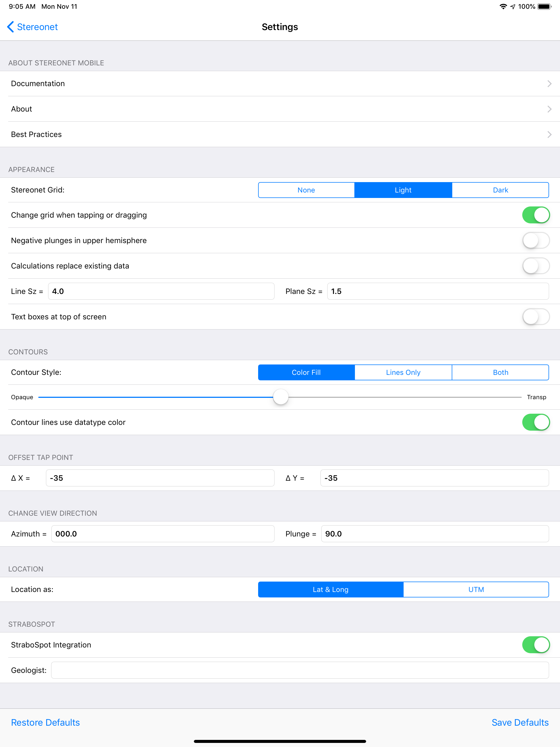Click the Azimuth input field
Viewport: 560px width, 747px height.
[163, 533]
